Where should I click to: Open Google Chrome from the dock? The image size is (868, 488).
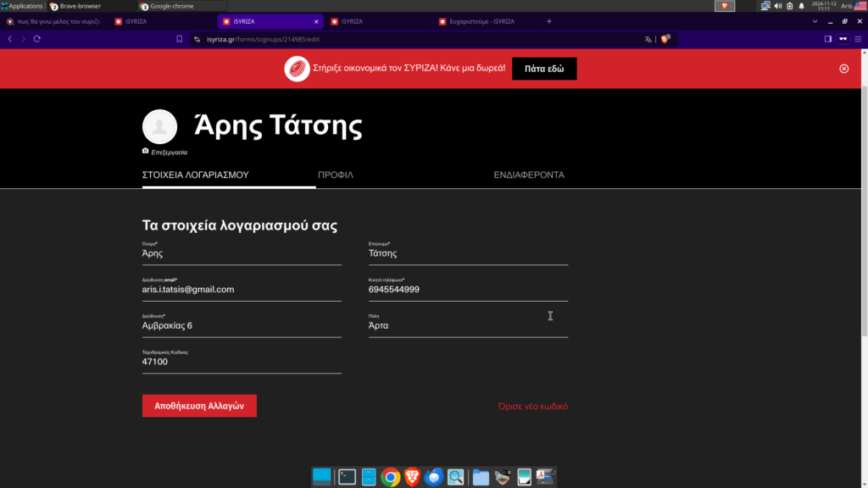(x=390, y=477)
